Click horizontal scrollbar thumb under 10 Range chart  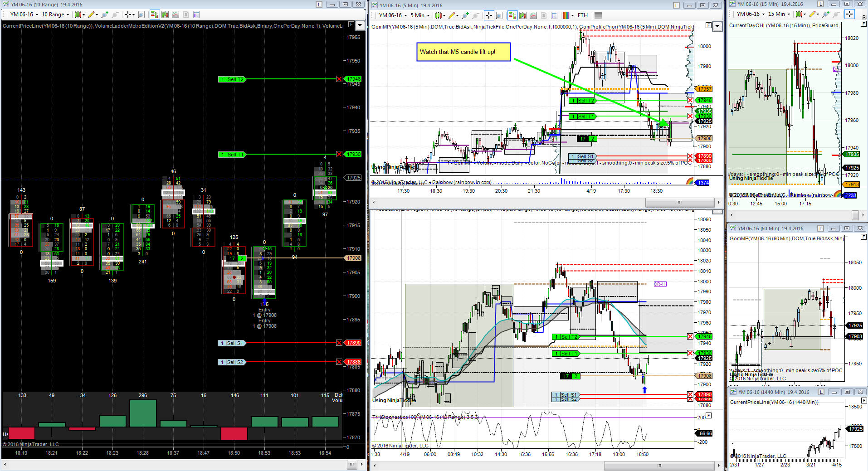point(352,464)
